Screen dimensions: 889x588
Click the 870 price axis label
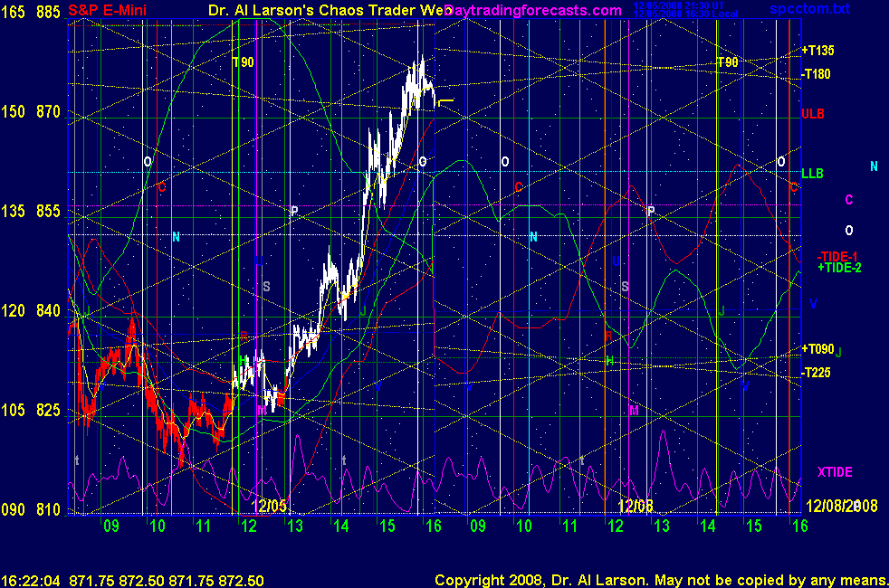[49, 112]
